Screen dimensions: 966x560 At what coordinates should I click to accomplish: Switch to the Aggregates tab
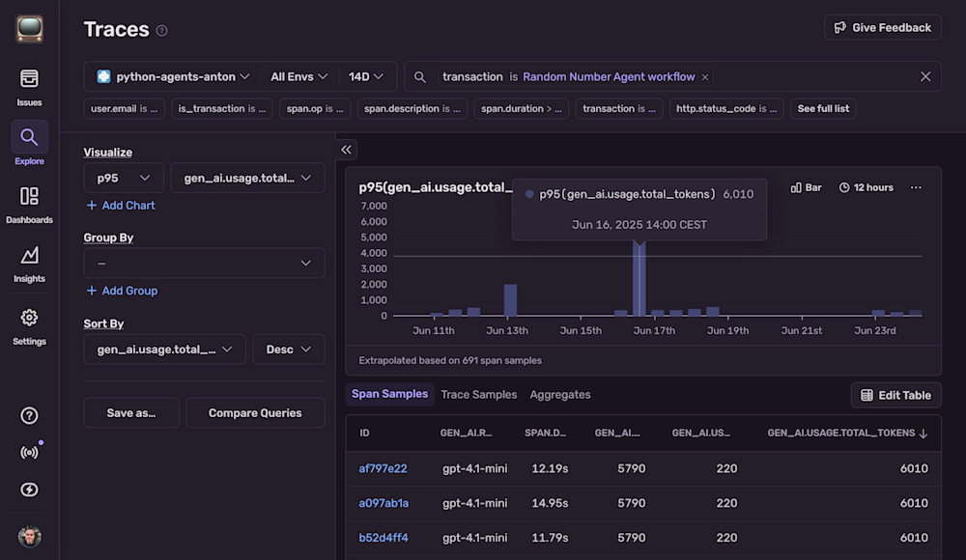[x=560, y=394]
